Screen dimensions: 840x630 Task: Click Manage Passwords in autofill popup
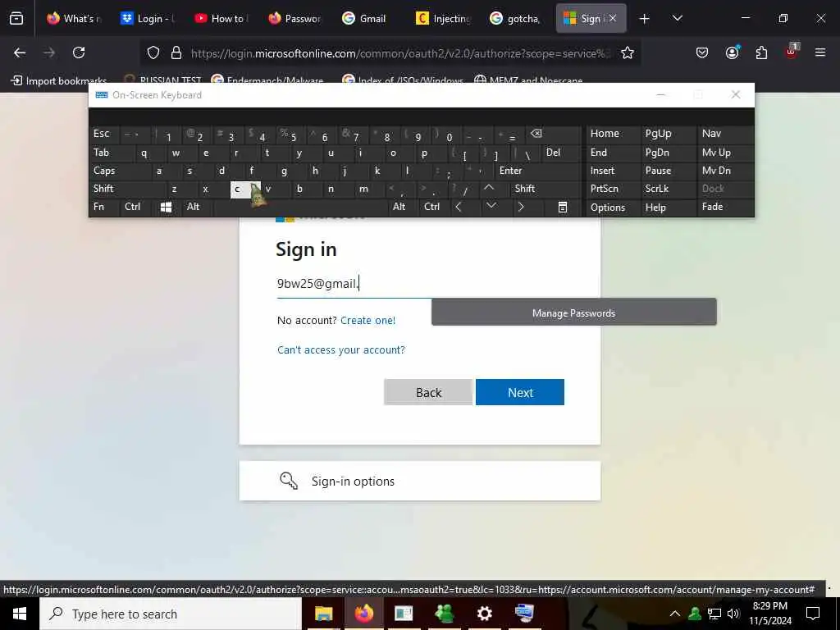tap(573, 313)
